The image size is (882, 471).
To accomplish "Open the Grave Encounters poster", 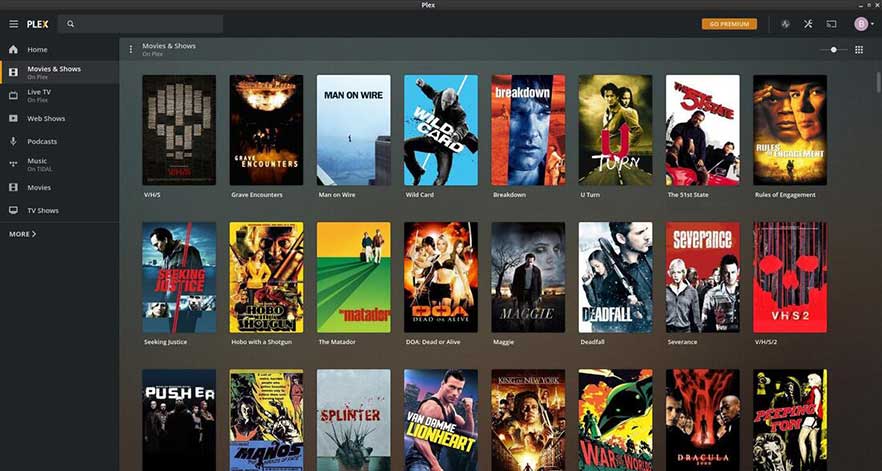I will 266,130.
